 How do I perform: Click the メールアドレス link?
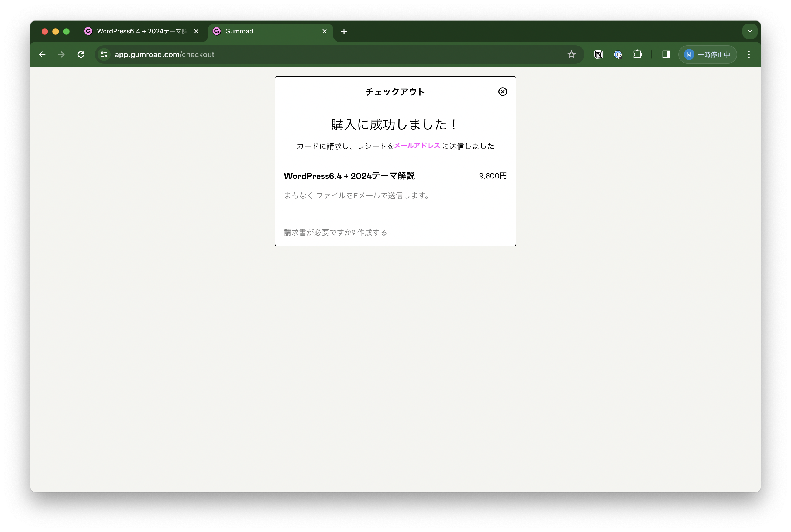tap(417, 146)
